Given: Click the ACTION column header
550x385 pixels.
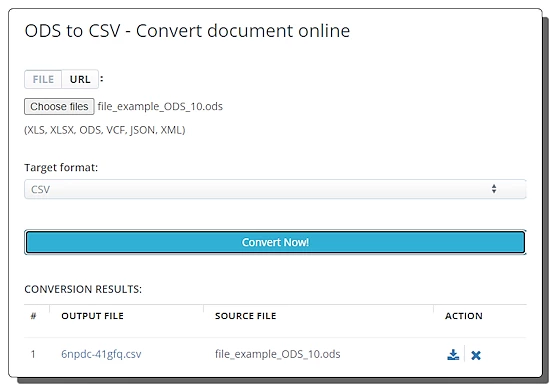Looking at the screenshot, I should point(464,316).
